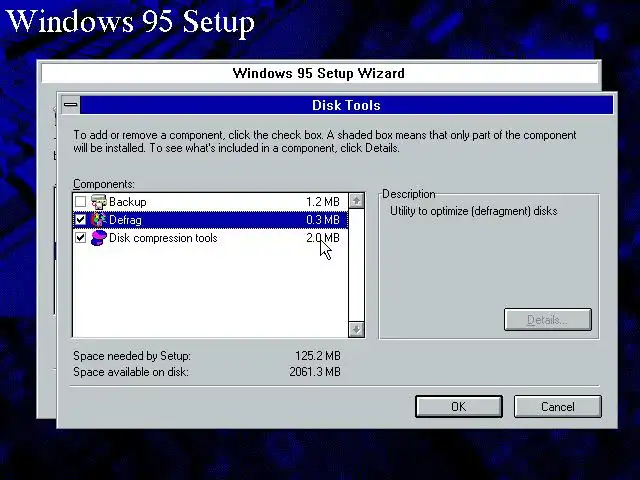Click the grayed Details... button
The width and height of the screenshot is (640, 480).
click(x=548, y=320)
